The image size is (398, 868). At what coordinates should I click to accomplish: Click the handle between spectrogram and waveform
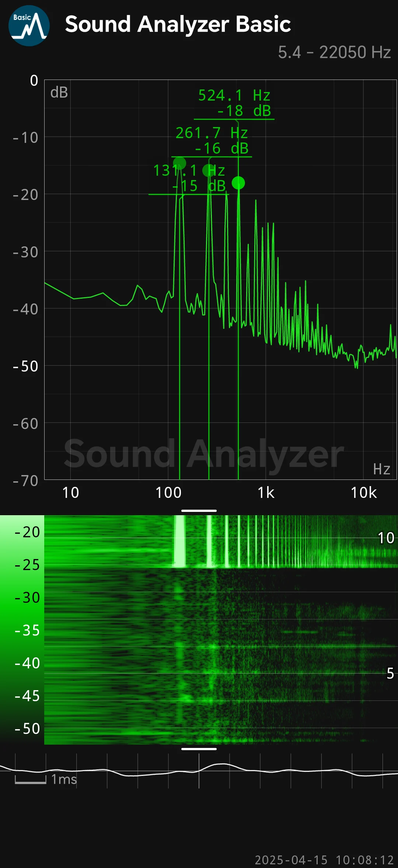[x=199, y=749]
